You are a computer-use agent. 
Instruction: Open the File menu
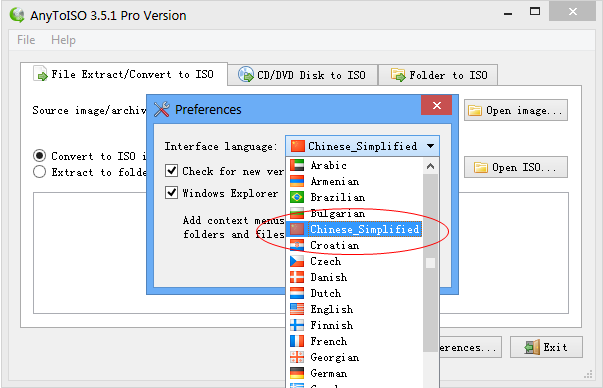[26, 40]
